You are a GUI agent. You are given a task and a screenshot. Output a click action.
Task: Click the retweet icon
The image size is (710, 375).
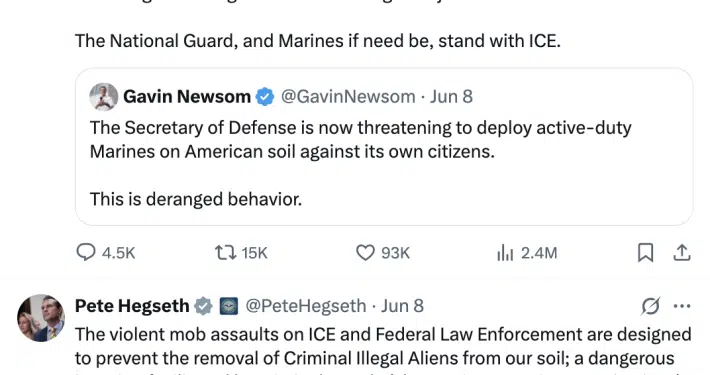225,253
